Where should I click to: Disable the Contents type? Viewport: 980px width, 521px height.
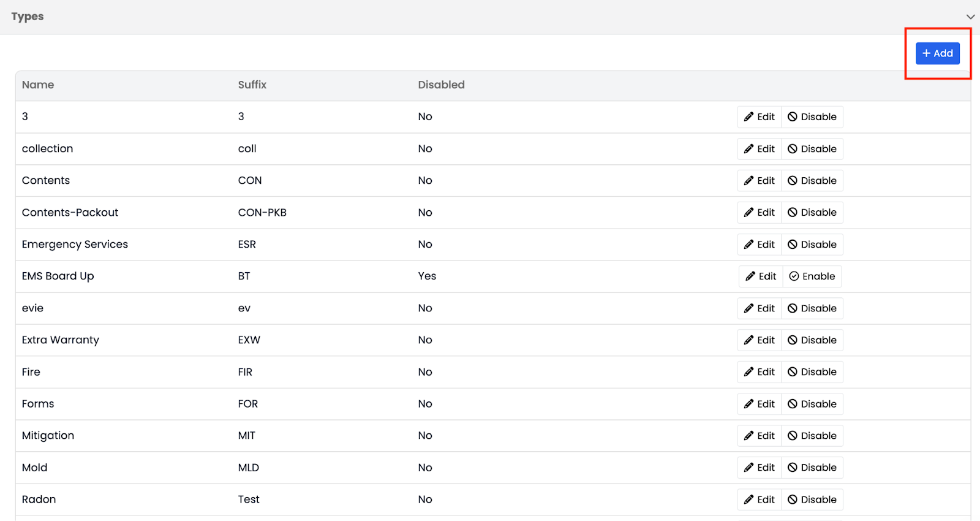(812, 181)
